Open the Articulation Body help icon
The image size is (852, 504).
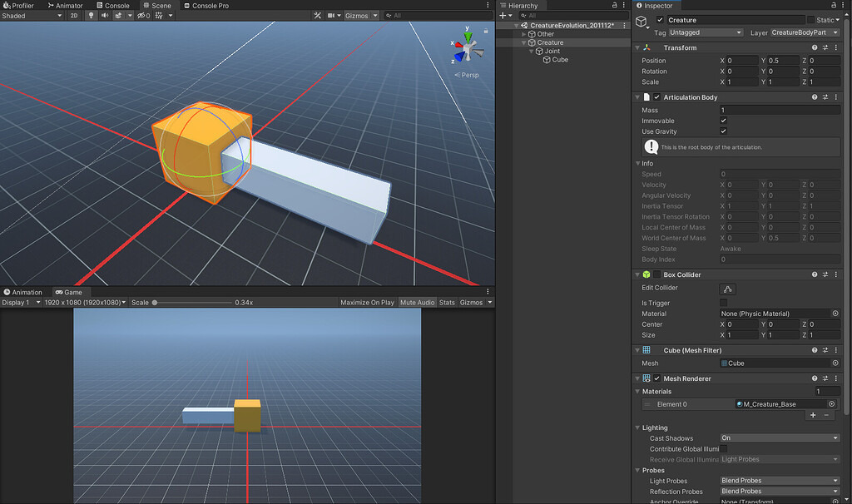click(x=814, y=96)
